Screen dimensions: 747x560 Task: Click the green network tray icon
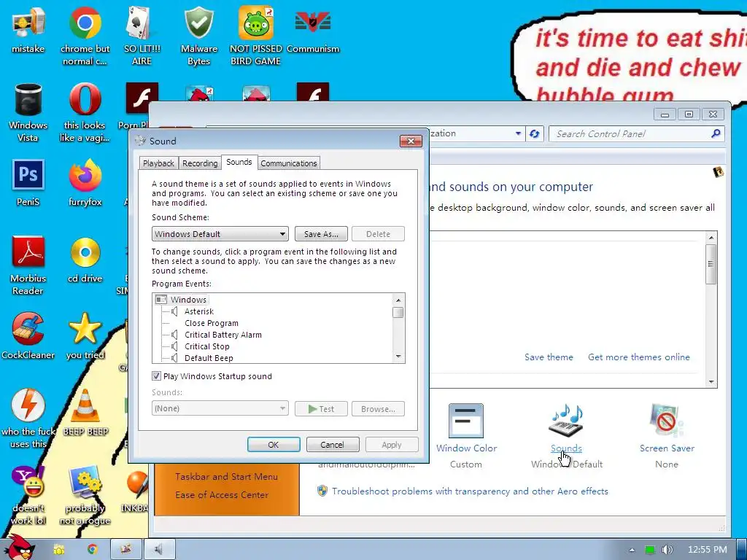[650, 550]
